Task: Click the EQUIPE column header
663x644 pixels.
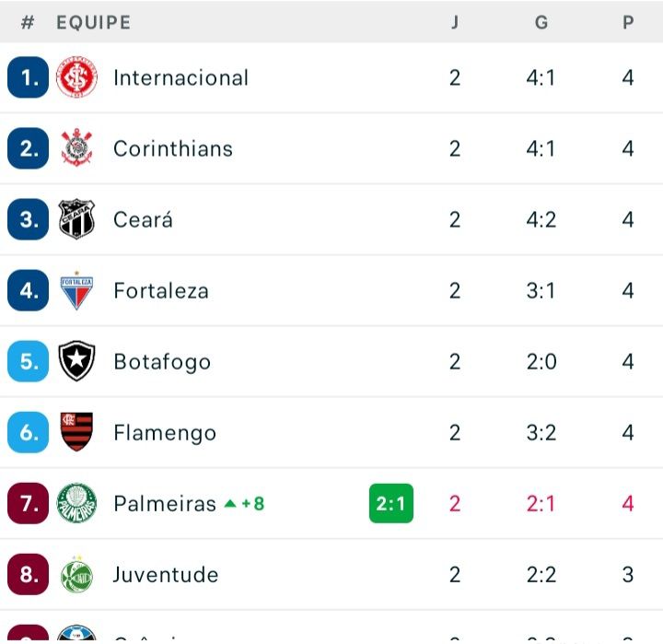Action: (x=93, y=22)
